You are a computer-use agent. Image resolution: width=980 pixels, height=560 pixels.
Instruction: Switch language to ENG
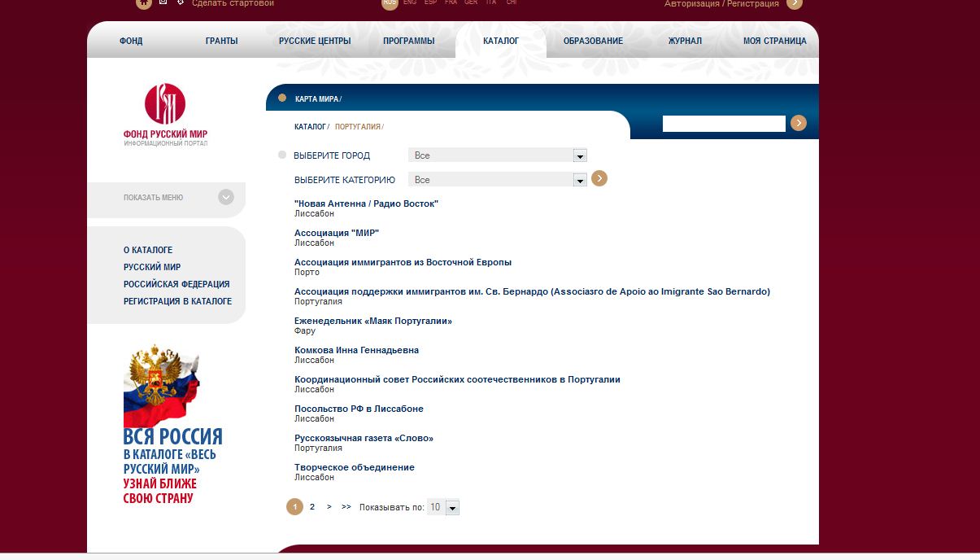(x=410, y=3)
